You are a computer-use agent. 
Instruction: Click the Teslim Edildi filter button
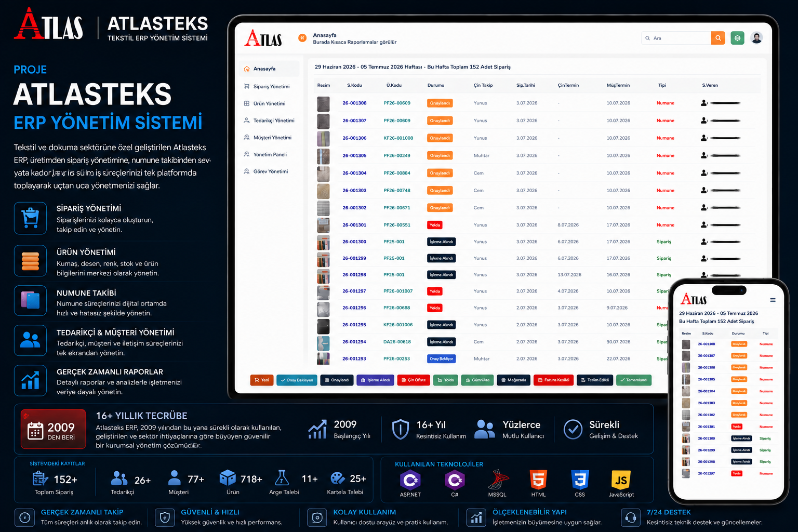click(x=595, y=380)
